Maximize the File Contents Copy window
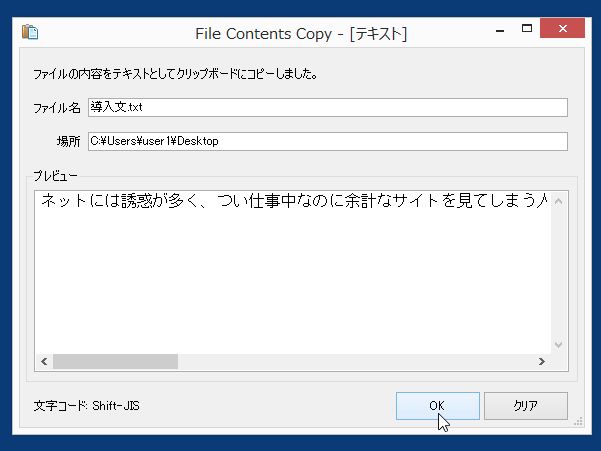This screenshot has height=451, width=601. point(527,28)
